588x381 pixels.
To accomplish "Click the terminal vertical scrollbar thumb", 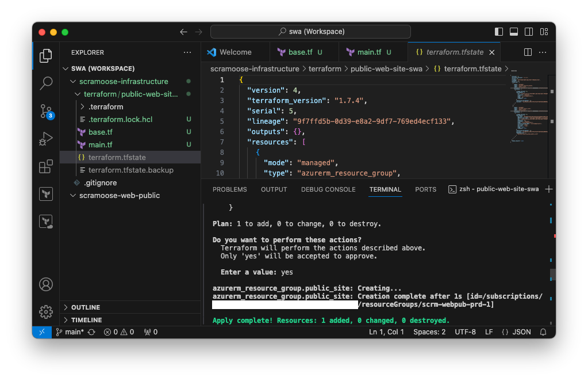I will pos(552,274).
